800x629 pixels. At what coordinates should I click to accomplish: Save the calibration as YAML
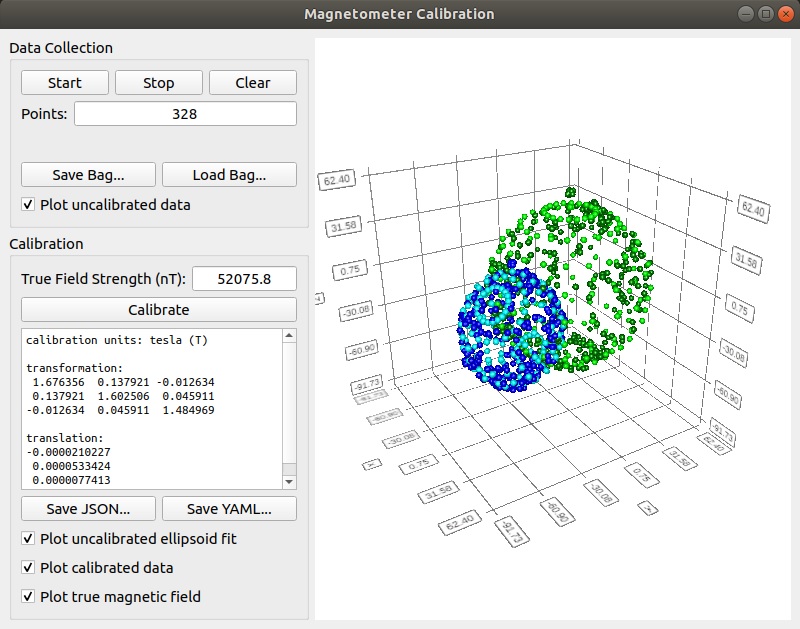(229, 509)
